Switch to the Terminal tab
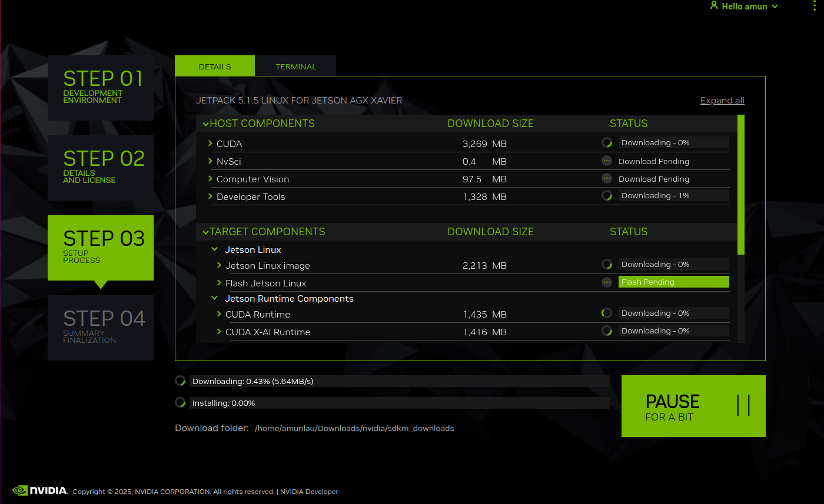824x504 pixels. tap(295, 66)
